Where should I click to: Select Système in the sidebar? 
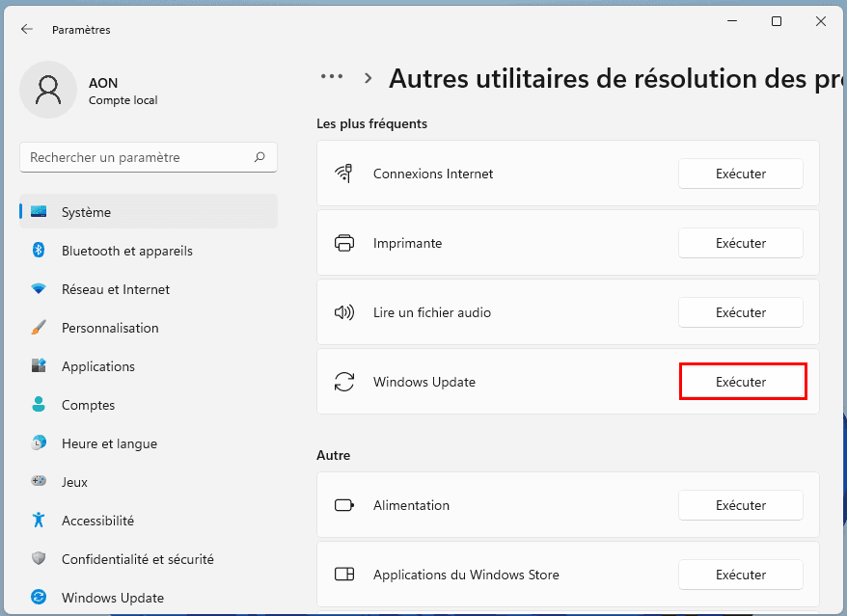(x=86, y=212)
